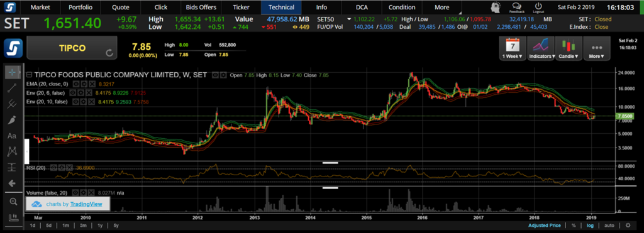Click the TIPCO symbol button
Screen dimensions: 644x233
coord(72,48)
